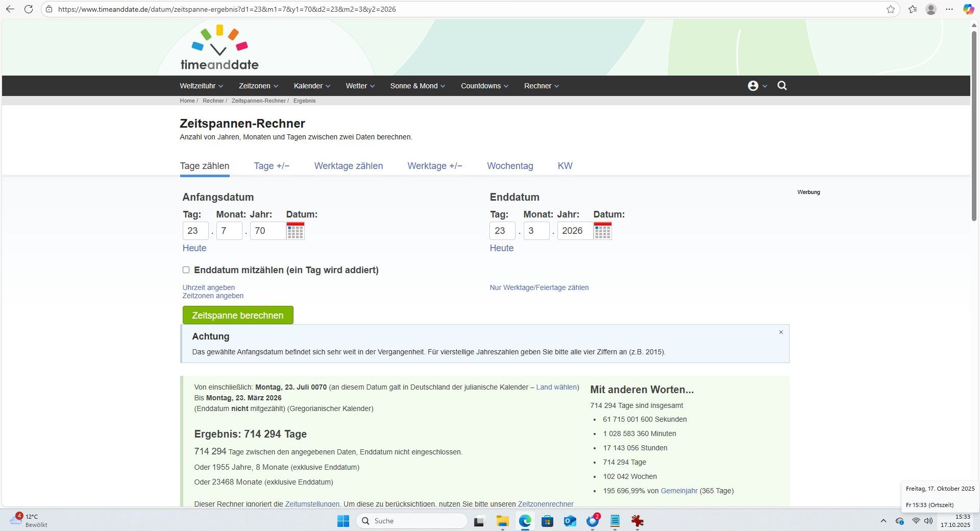Switch to the Wochentag tab
The height and width of the screenshot is (531, 980).
click(x=509, y=166)
